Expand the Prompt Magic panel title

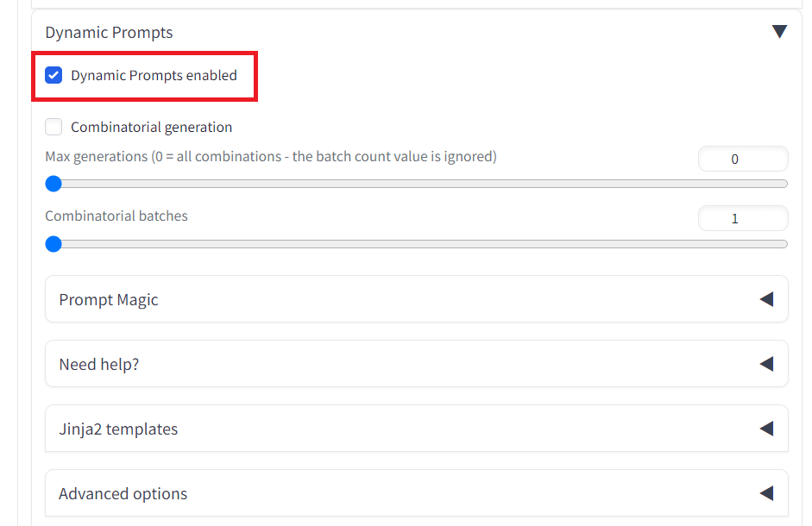(x=108, y=300)
